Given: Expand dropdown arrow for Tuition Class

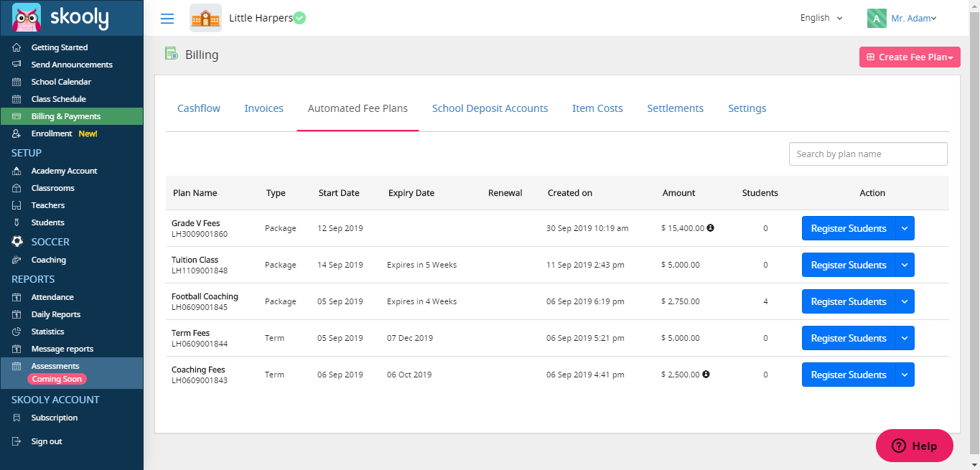Looking at the screenshot, I should (x=905, y=265).
